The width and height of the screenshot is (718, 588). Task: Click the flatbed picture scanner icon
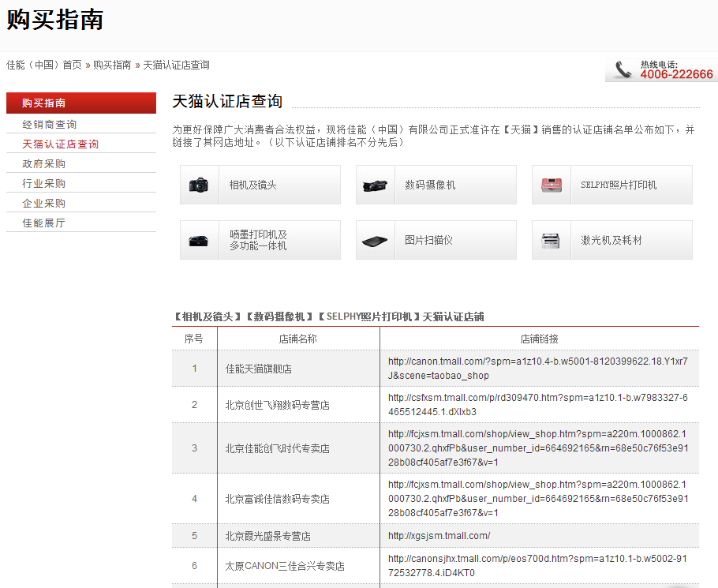(375, 241)
